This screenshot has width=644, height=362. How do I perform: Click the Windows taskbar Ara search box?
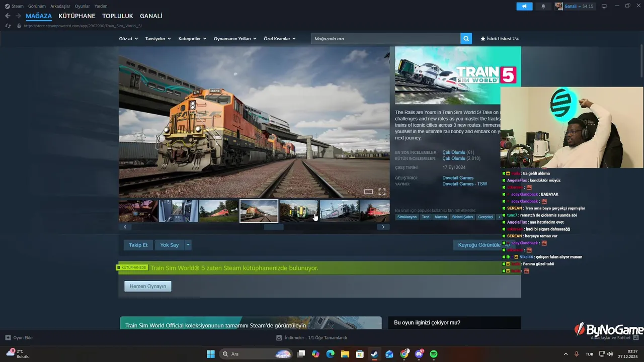point(256,354)
